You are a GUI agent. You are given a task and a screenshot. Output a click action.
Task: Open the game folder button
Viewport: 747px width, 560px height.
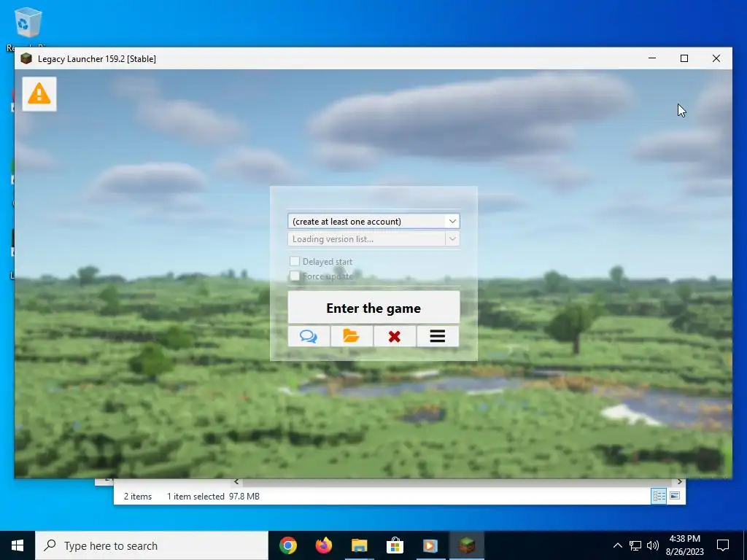tap(352, 336)
